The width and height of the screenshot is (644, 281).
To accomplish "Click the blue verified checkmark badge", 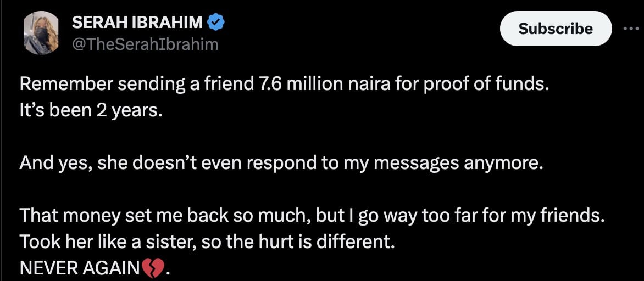I will click(x=216, y=23).
